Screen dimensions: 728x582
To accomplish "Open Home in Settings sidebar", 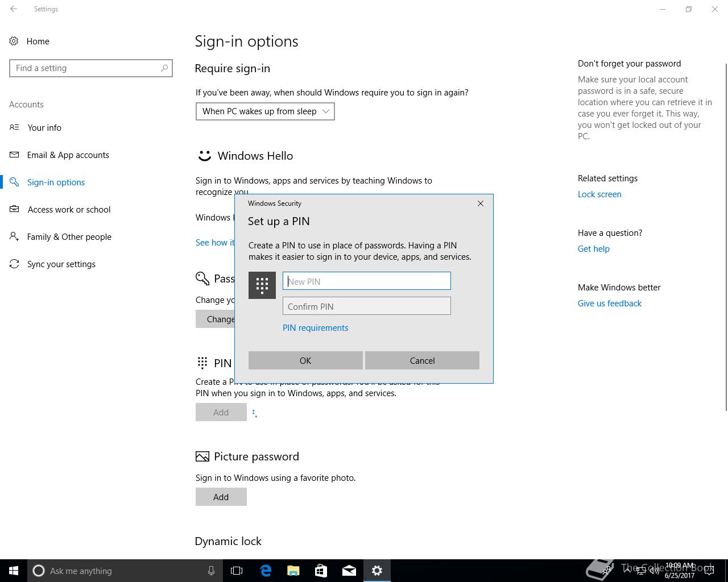I will (38, 41).
